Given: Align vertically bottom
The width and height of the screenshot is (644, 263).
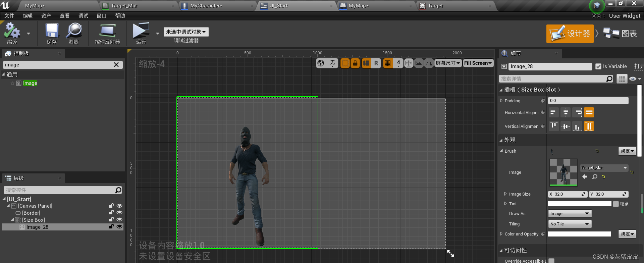Looking at the screenshot, I should coord(577,126).
